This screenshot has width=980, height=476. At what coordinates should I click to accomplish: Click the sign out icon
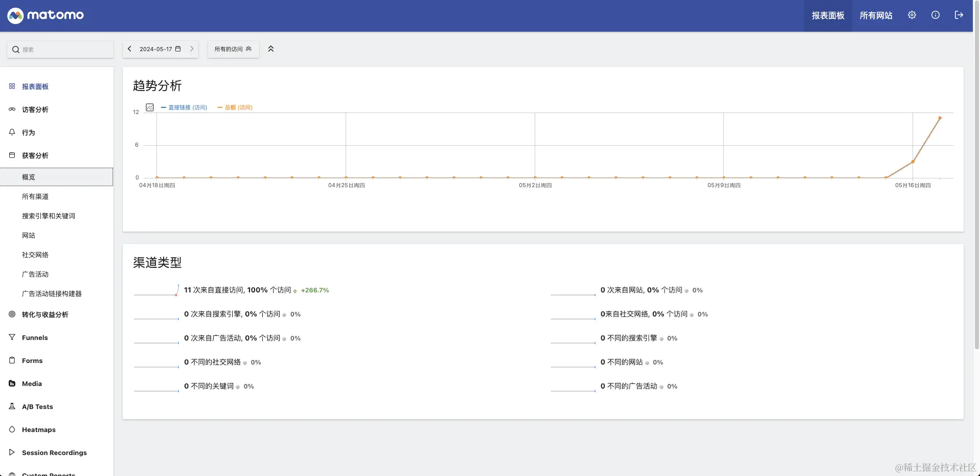pos(959,15)
